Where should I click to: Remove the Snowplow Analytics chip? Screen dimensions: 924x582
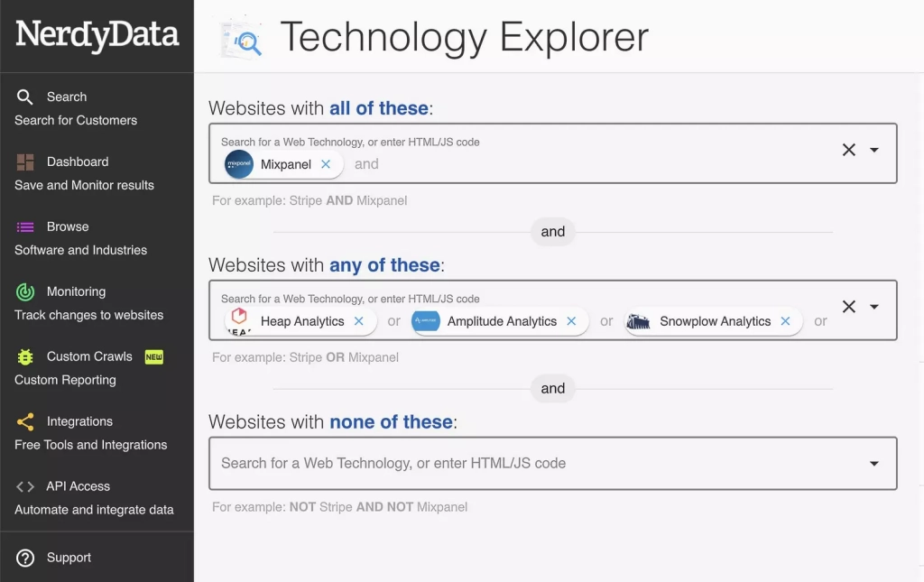pos(786,321)
